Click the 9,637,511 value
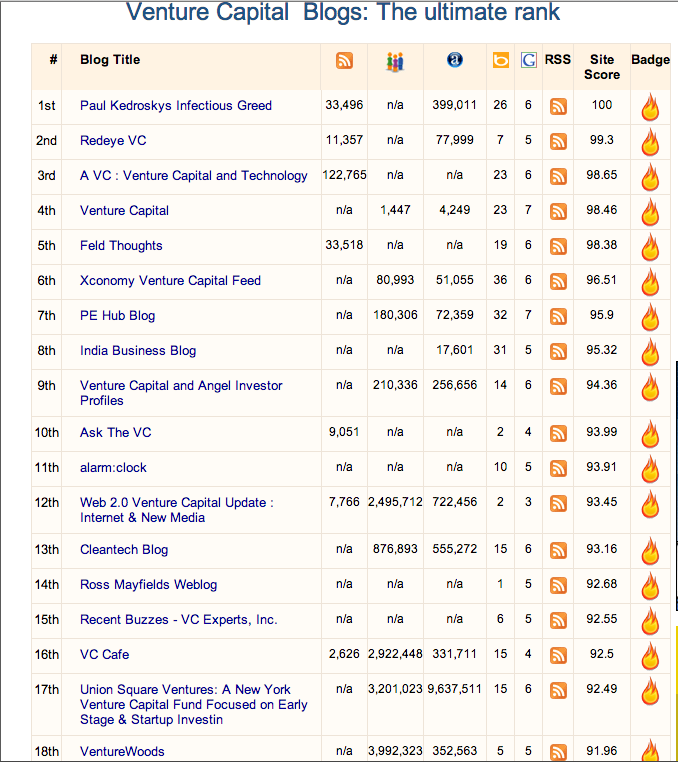 454,689
